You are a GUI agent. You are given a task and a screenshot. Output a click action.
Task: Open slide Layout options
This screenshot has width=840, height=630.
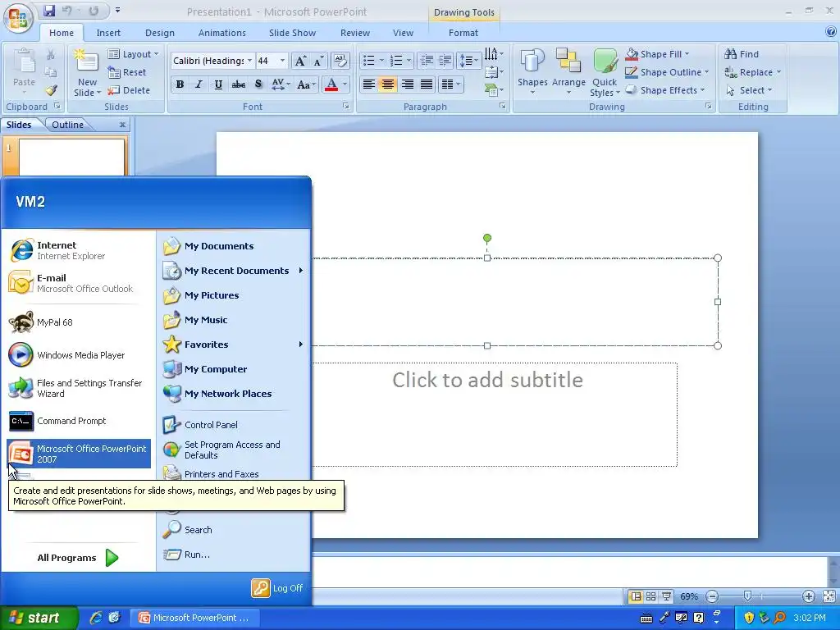pyautogui.click(x=133, y=54)
